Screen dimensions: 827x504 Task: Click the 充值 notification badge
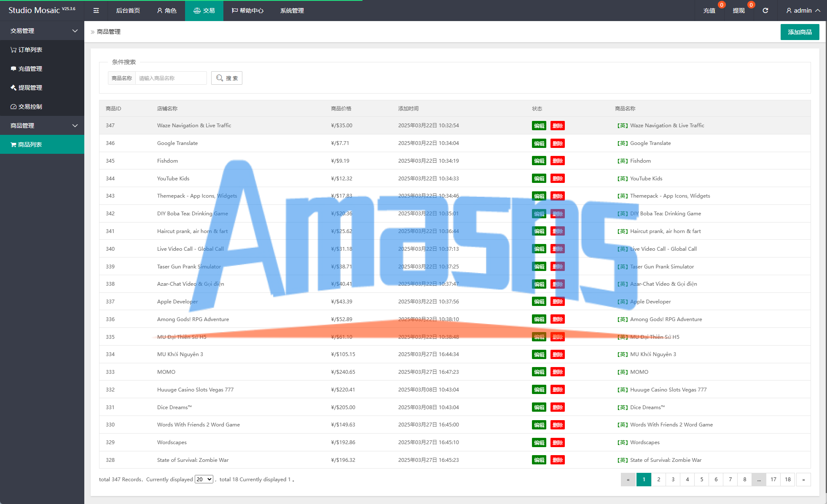(722, 5)
